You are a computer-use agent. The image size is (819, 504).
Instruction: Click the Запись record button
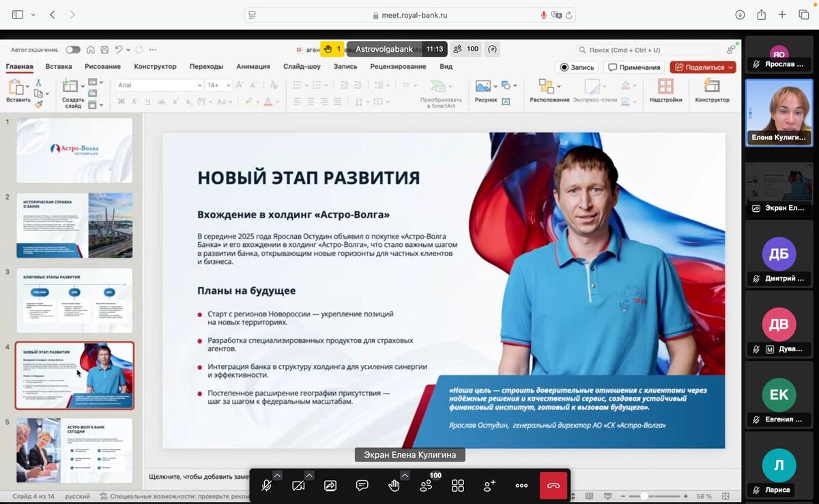pyautogui.click(x=577, y=68)
